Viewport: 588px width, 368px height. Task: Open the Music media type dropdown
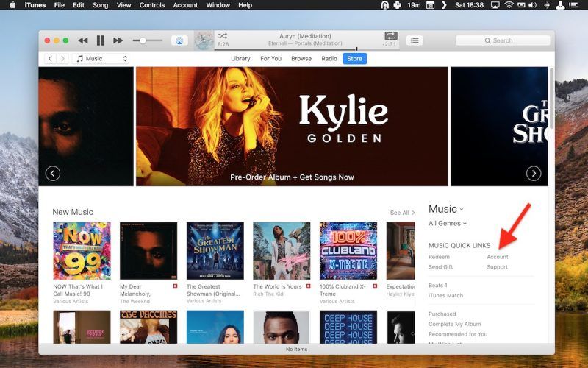click(101, 59)
